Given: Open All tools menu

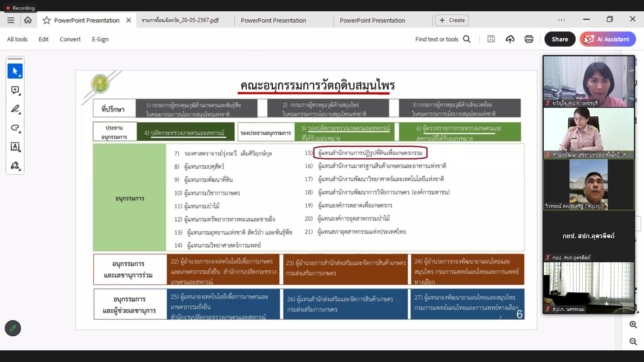Looking at the screenshot, I should 17,39.
